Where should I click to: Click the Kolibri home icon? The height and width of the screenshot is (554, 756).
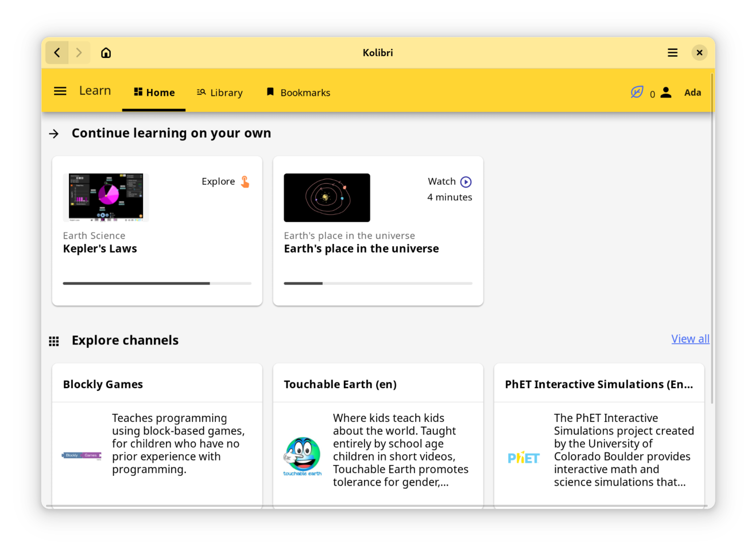tap(106, 53)
